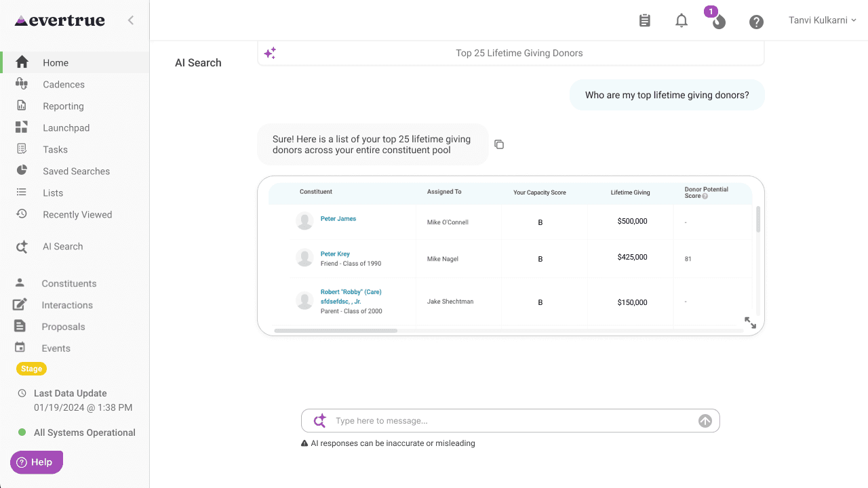Open the help question mark icon in header
This screenshot has width=868, height=488.
point(756,22)
